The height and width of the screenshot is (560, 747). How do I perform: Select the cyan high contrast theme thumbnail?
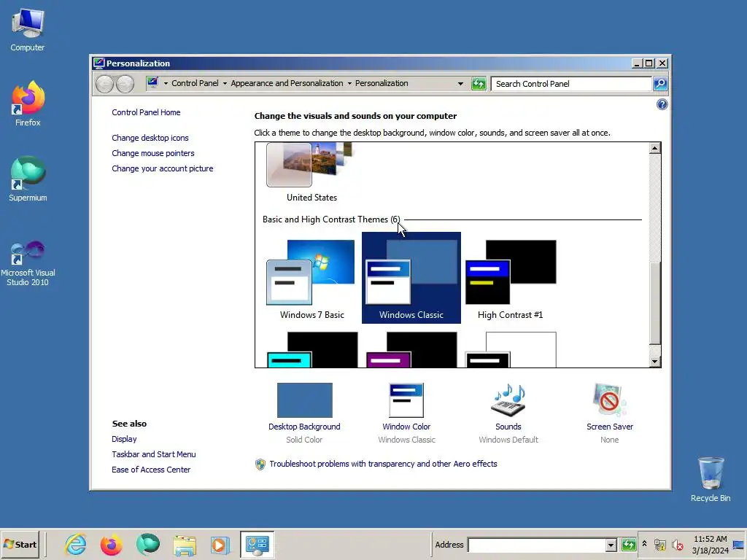click(311, 350)
